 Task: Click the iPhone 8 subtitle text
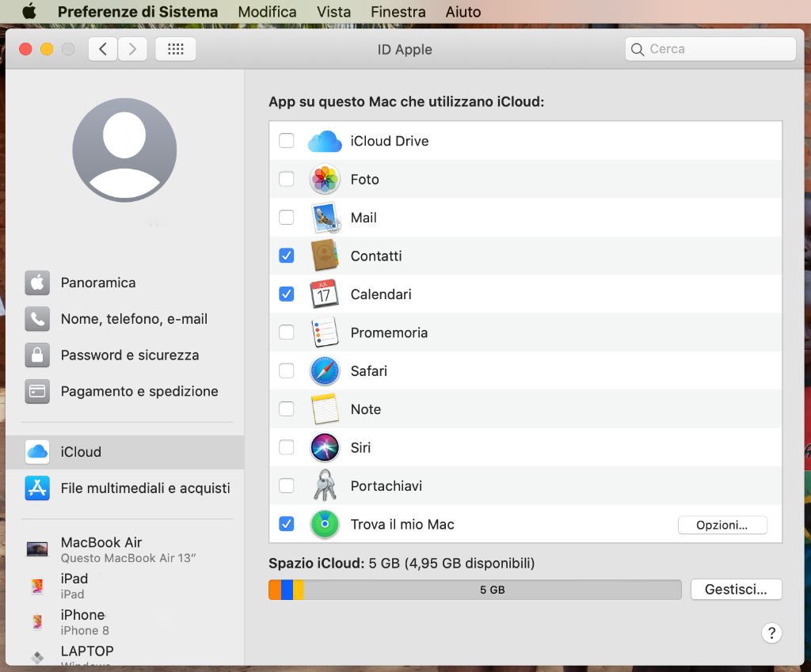(85, 631)
